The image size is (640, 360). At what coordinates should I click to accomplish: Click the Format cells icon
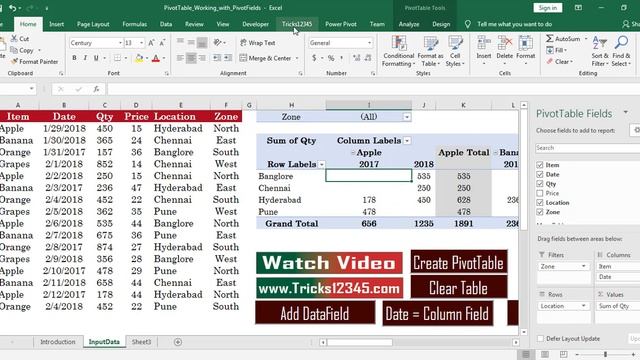(525, 43)
